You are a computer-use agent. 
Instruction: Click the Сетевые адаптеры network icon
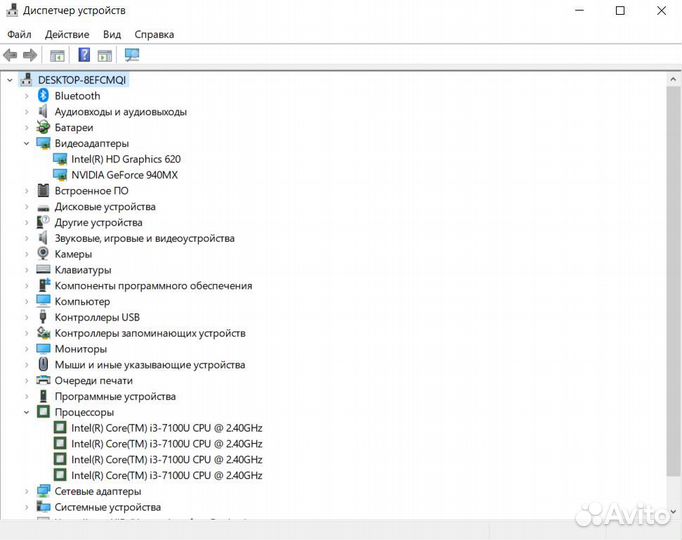[x=43, y=491]
